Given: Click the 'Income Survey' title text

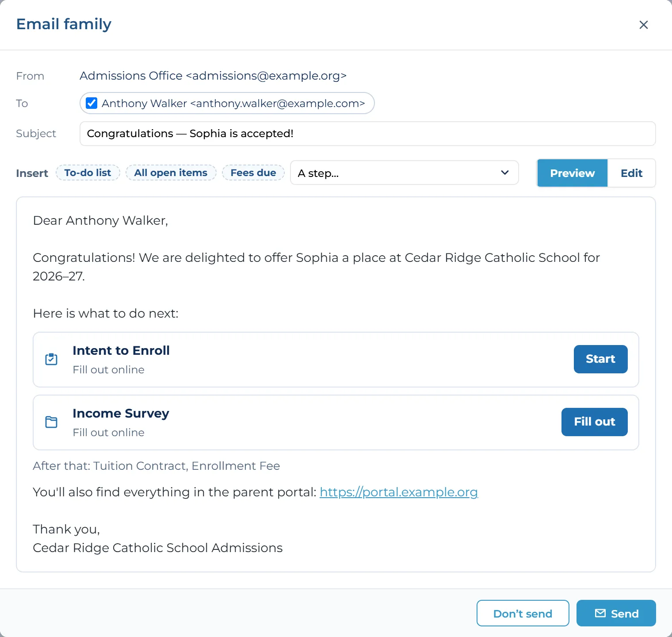Looking at the screenshot, I should click(121, 413).
